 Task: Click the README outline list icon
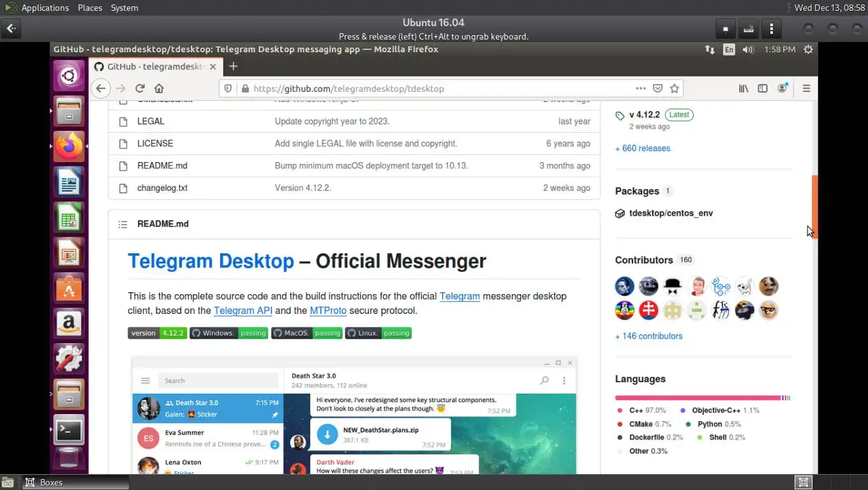click(x=123, y=224)
